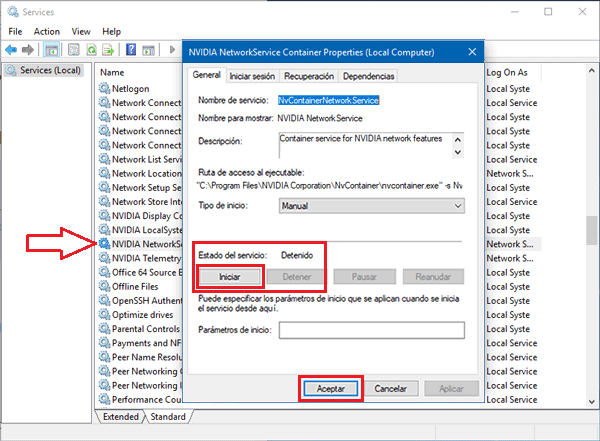Switch to the Extended view tab
Image resolution: width=600 pixels, height=441 pixels.
click(121, 416)
